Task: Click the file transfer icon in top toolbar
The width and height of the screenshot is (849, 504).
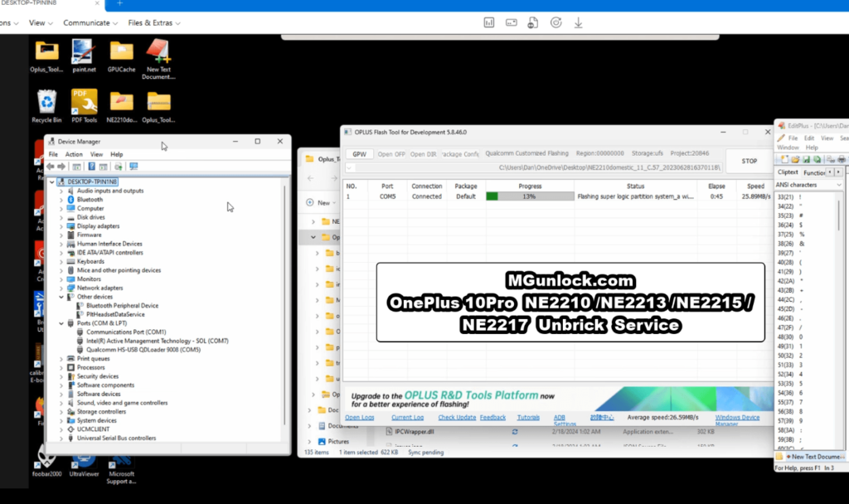Action: (533, 22)
